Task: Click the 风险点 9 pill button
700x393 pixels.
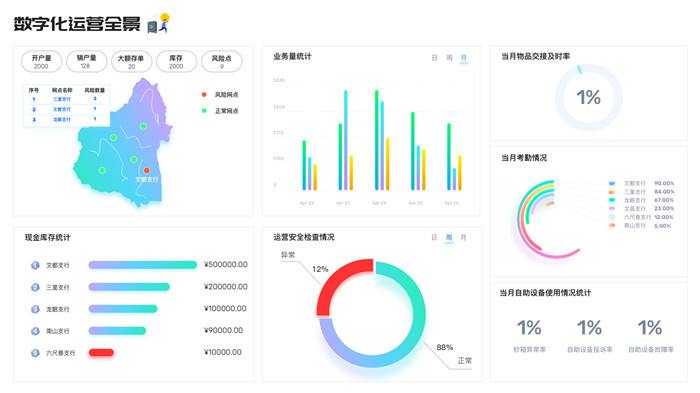Action: click(222, 62)
